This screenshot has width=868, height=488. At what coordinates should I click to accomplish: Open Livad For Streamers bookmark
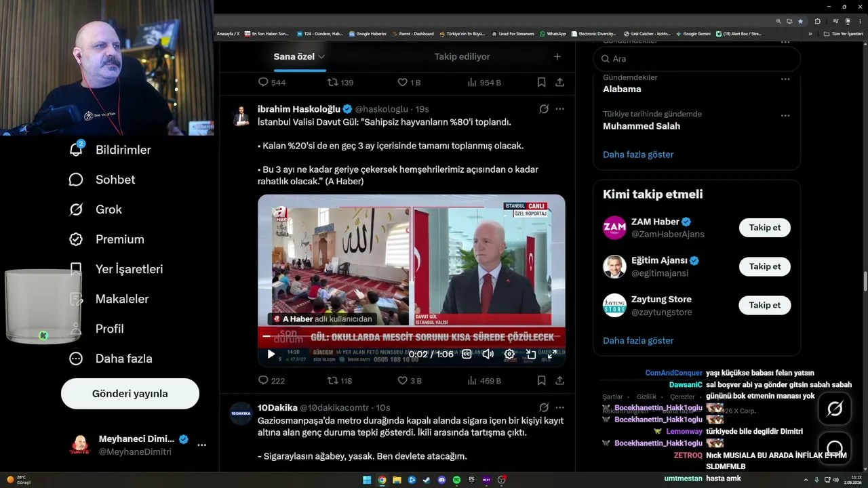point(513,34)
